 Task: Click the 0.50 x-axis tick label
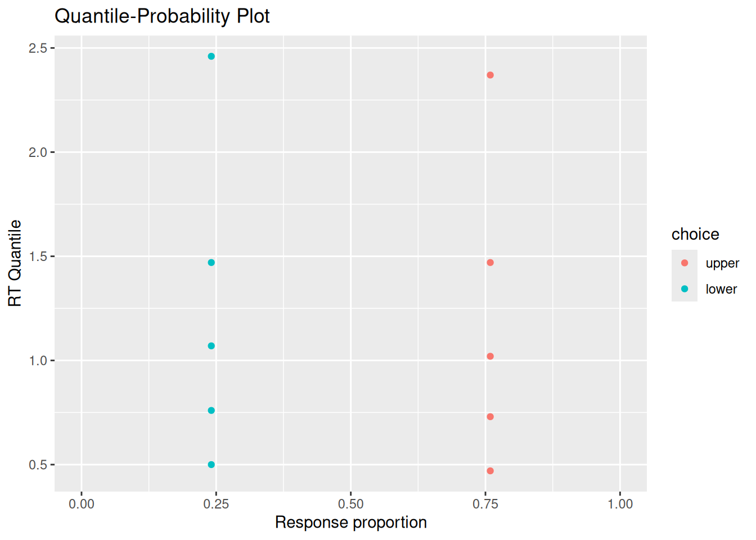(x=351, y=504)
